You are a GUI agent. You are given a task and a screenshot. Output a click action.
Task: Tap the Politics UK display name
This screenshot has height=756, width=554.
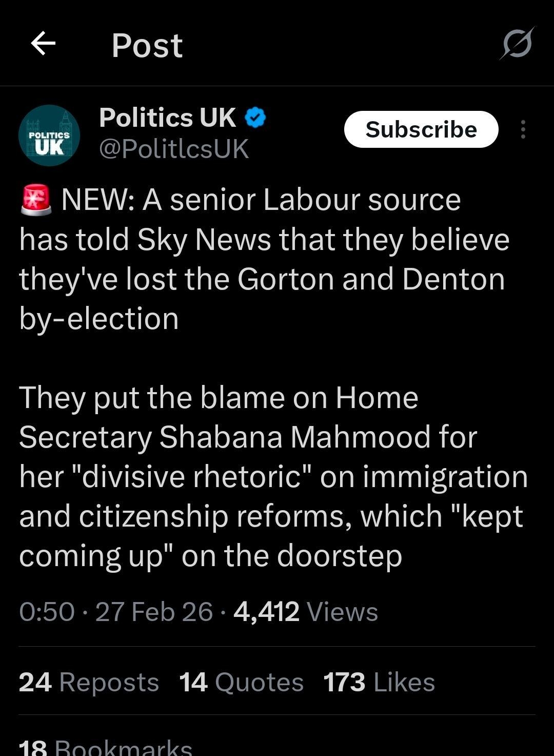pos(167,118)
